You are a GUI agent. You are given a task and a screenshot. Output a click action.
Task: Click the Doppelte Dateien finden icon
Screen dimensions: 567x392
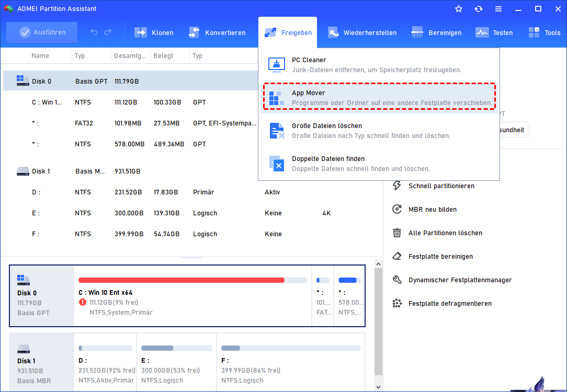(277, 163)
